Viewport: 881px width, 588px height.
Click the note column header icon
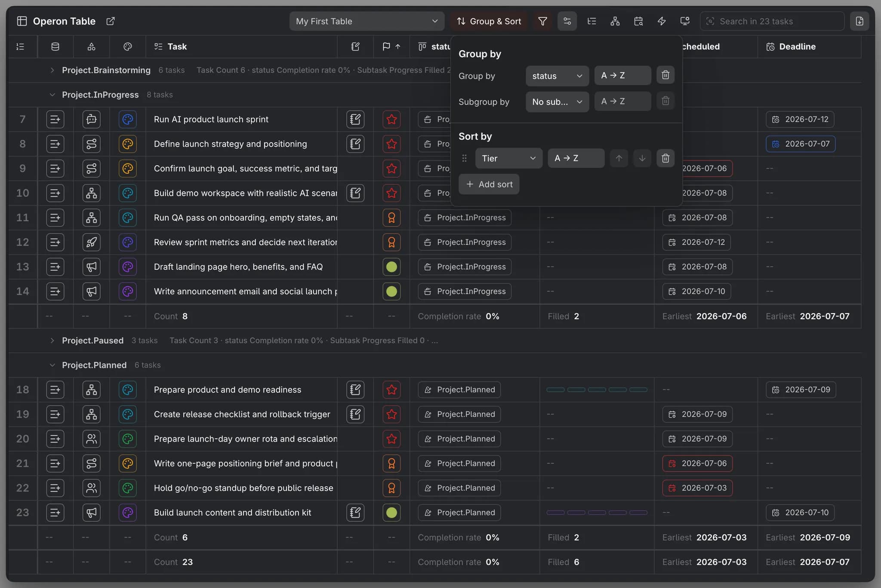(355, 46)
